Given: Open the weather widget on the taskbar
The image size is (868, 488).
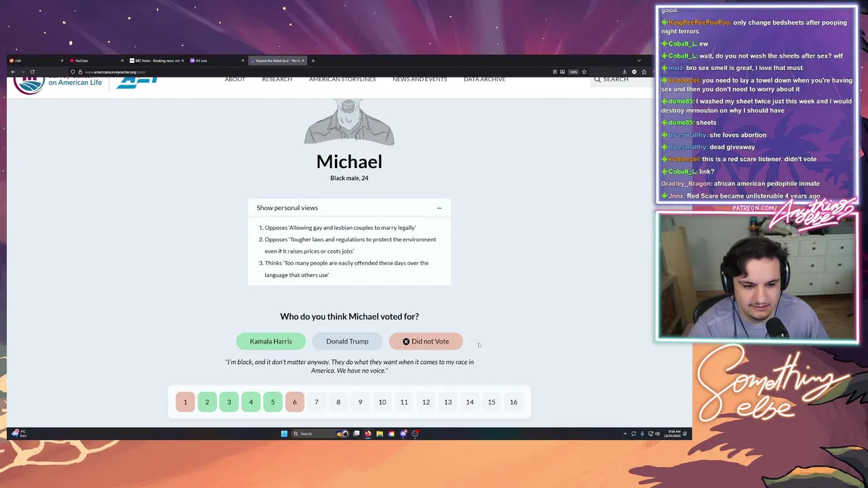Looking at the screenshot, I should point(19,433).
